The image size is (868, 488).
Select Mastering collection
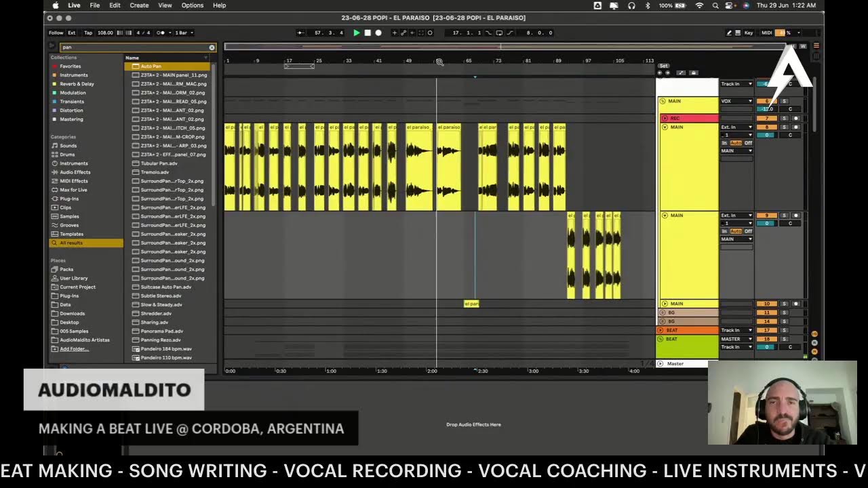[x=71, y=119]
